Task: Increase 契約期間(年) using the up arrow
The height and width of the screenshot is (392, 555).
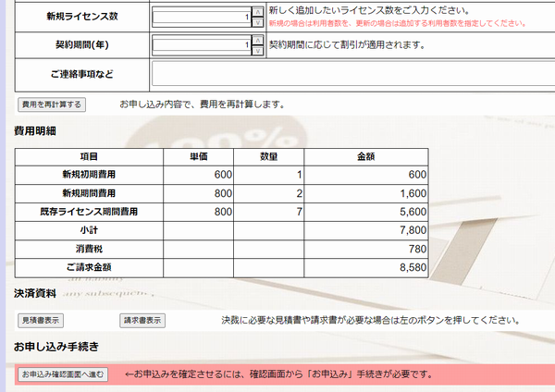Action: (x=258, y=40)
